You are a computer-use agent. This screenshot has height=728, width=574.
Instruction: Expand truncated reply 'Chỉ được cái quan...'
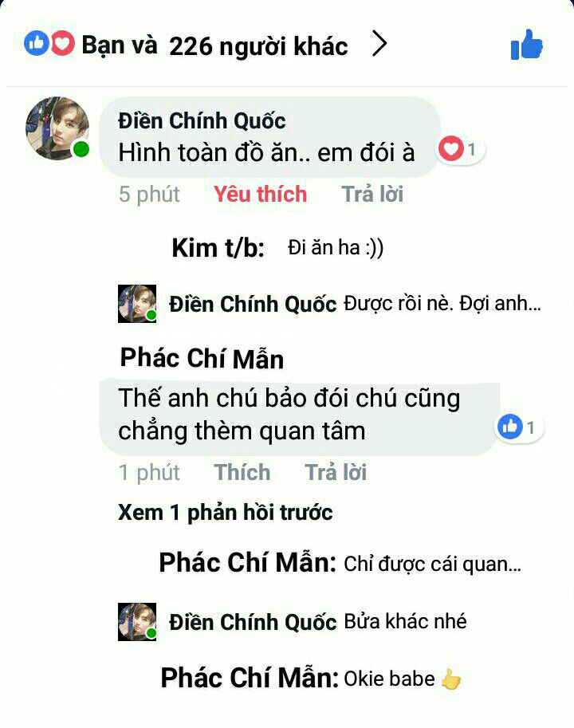pyautogui.click(x=432, y=564)
